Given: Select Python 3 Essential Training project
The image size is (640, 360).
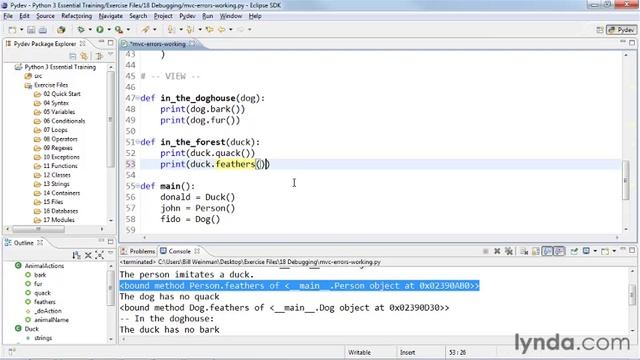Looking at the screenshot, I should 60,67.
